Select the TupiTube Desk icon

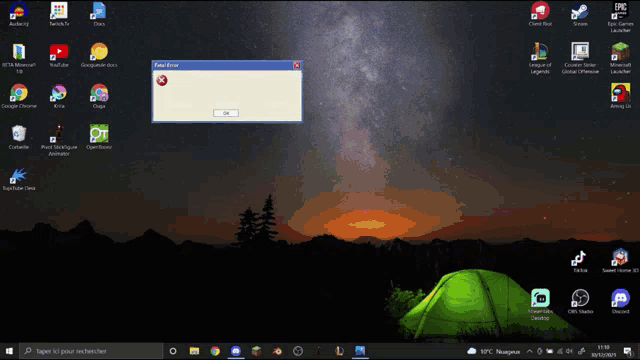pos(19,180)
